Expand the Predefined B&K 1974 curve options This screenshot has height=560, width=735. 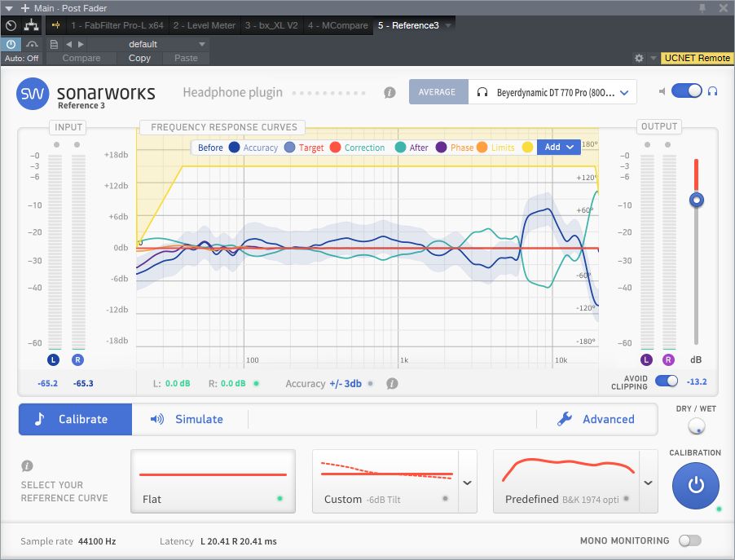coord(649,483)
